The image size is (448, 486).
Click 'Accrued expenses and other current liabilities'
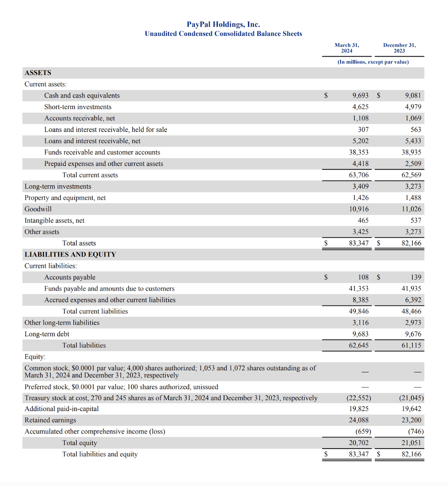(x=110, y=300)
